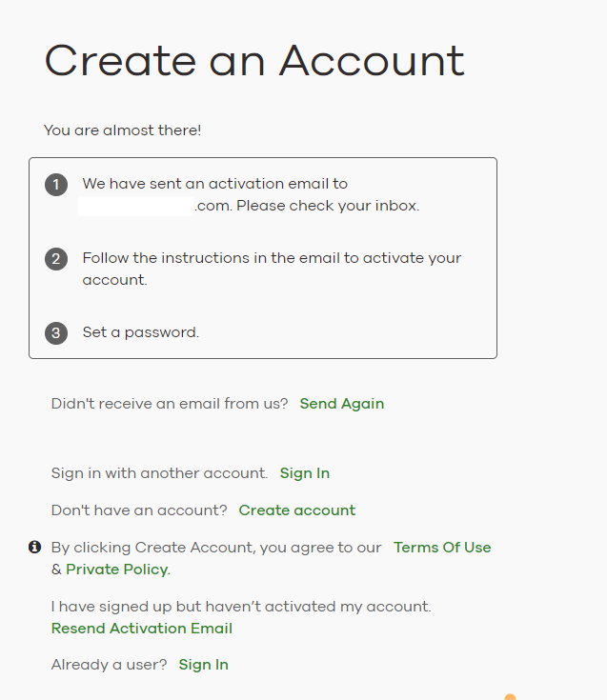Click the "Follow the instructions in the email" step text

pyautogui.click(x=272, y=258)
